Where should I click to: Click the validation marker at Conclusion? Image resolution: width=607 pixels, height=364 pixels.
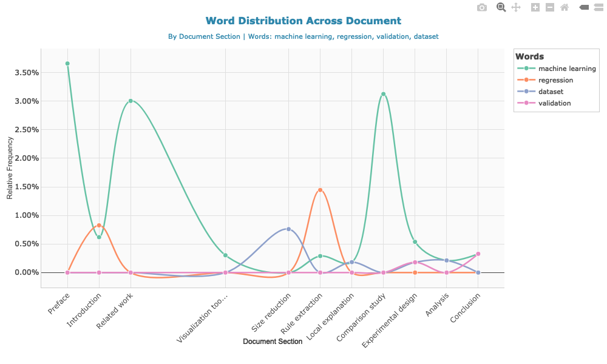point(478,254)
